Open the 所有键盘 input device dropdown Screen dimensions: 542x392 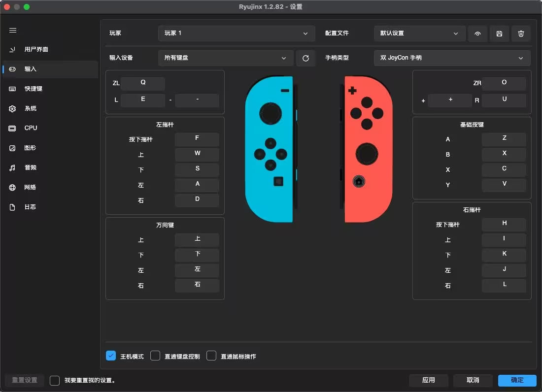pos(225,58)
